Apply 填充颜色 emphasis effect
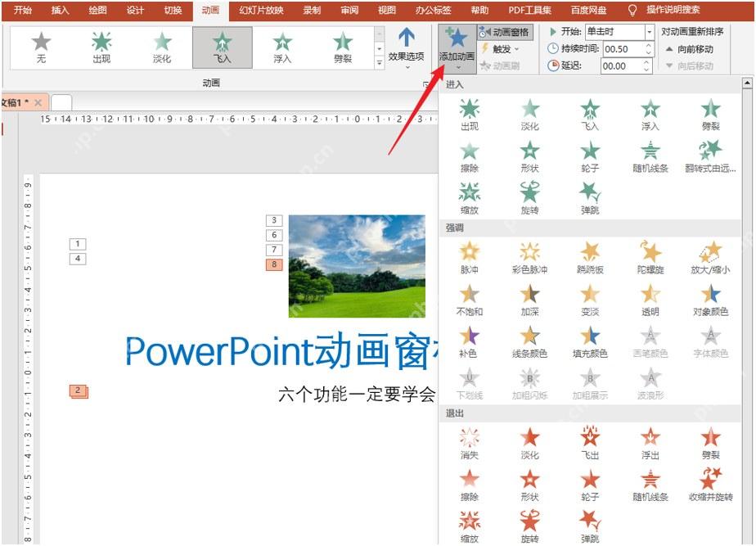 [590, 342]
